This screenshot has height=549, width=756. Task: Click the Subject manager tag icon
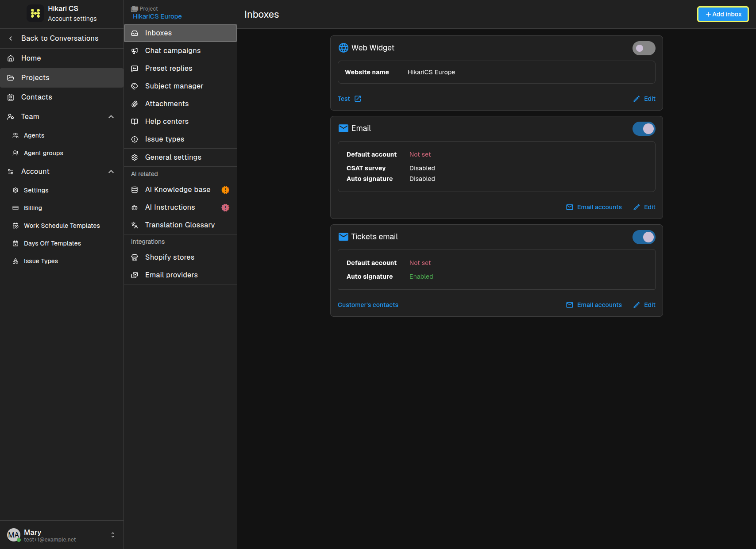(x=135, y=86)
